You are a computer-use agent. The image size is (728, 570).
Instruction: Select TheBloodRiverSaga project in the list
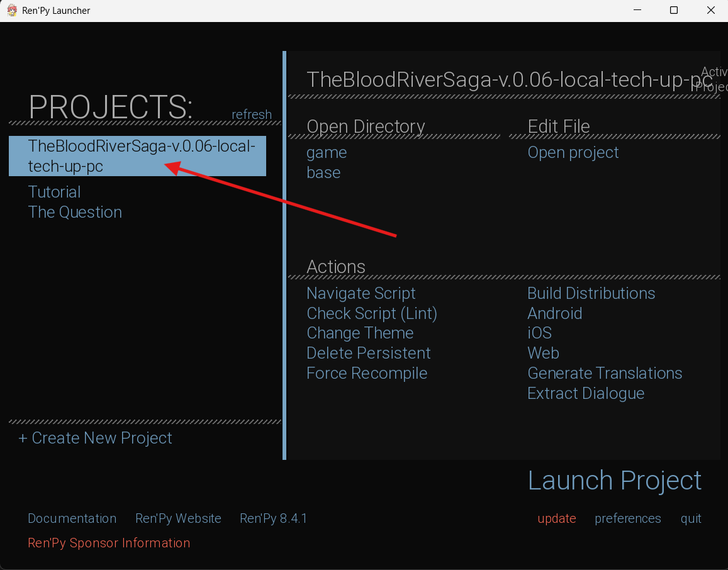tap(137, 156)
